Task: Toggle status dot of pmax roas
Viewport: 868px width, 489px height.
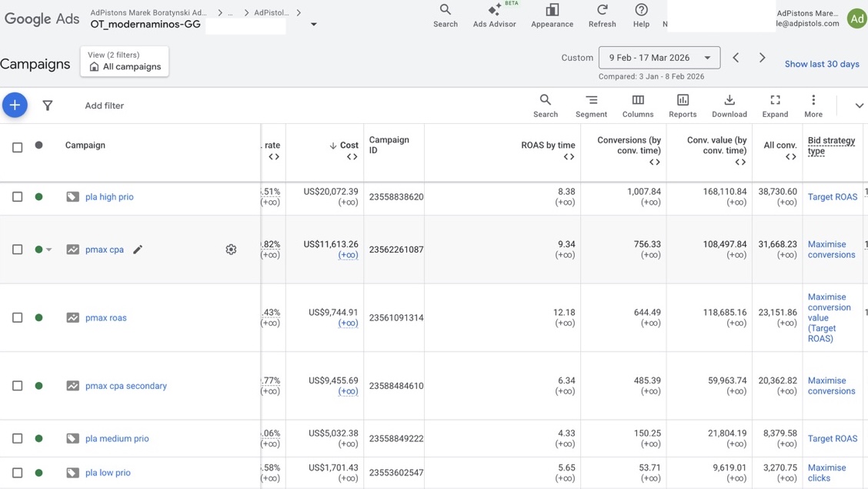Action: pyautogui.click(x=38, y=317)
